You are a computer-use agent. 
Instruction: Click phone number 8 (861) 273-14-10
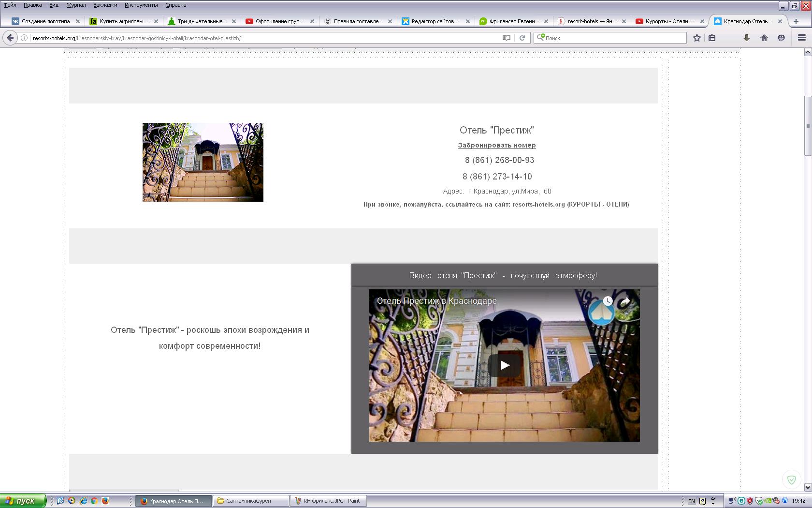pyautogui.click(x=497, y=177)
